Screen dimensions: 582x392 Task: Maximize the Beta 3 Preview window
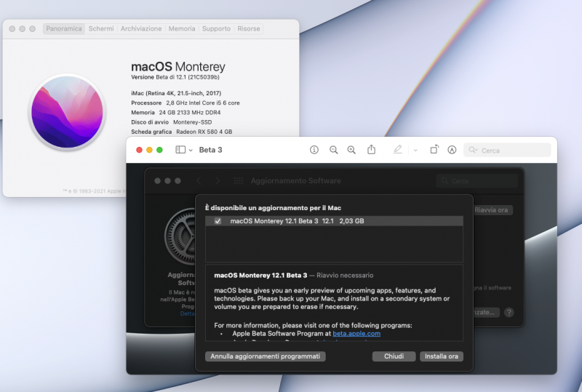pyautogui.click(x=159, y=150)
